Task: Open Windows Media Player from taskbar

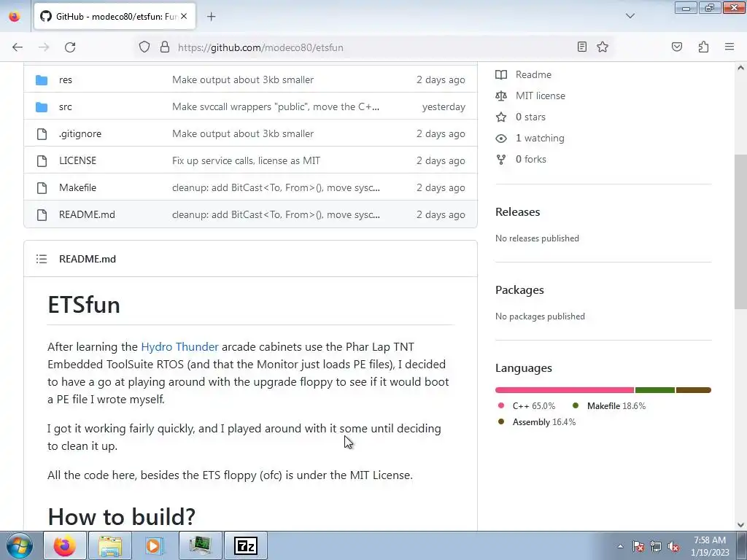Action: pos(155,545)
